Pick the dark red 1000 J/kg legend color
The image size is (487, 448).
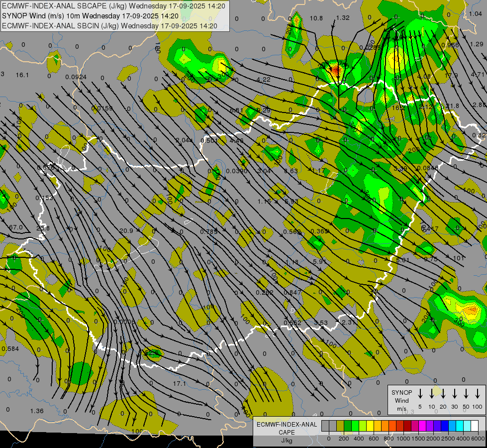(x=407, y=426)
